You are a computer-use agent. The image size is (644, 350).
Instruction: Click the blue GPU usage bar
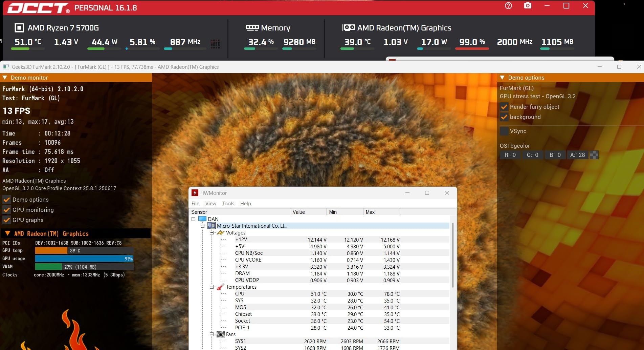pos(84,259)
